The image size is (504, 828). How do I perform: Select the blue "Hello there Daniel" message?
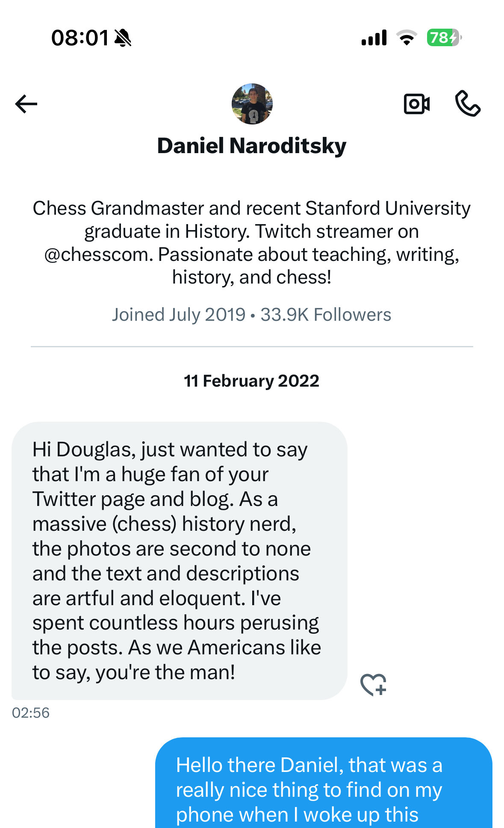323,787
